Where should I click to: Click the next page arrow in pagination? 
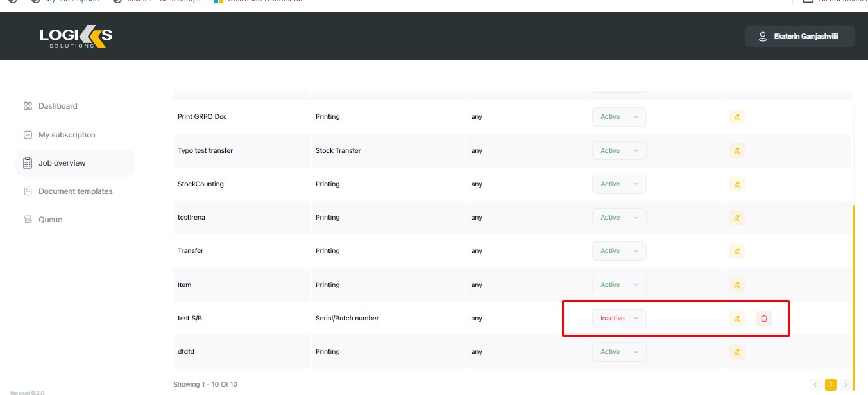[x=846, y=385]
